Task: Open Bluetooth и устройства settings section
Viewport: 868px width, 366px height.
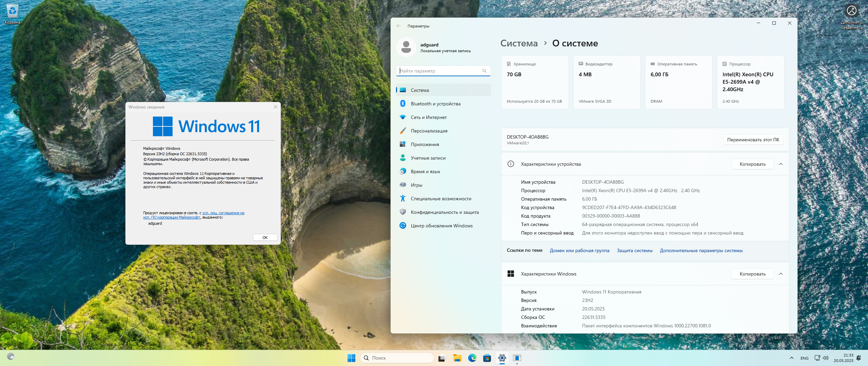Action: pos(435,104)
